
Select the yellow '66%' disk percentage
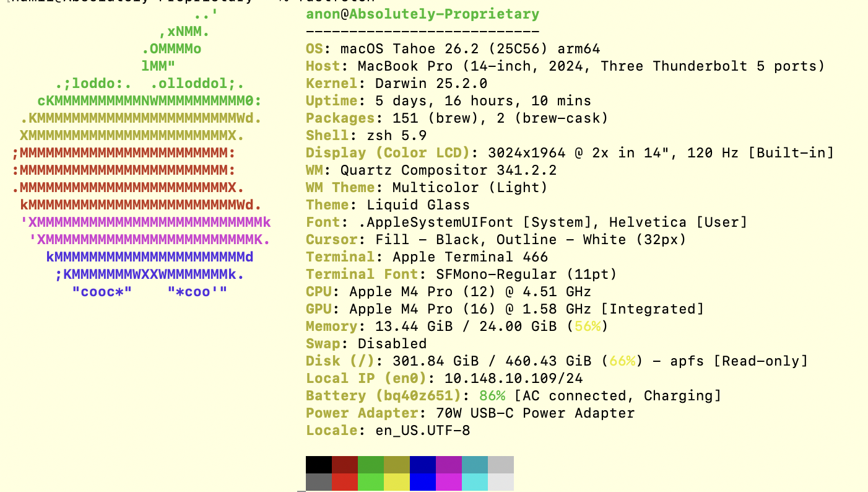(622, 361)
